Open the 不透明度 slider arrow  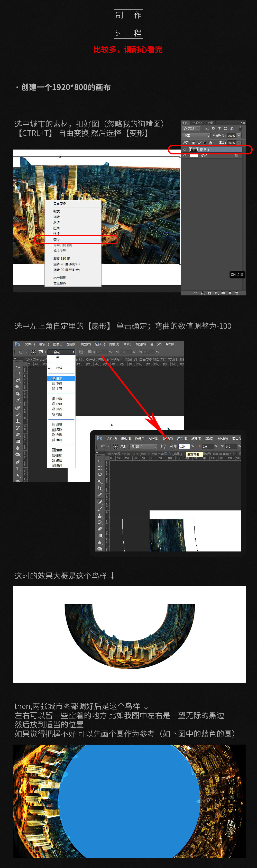click(x=239, y=135)
